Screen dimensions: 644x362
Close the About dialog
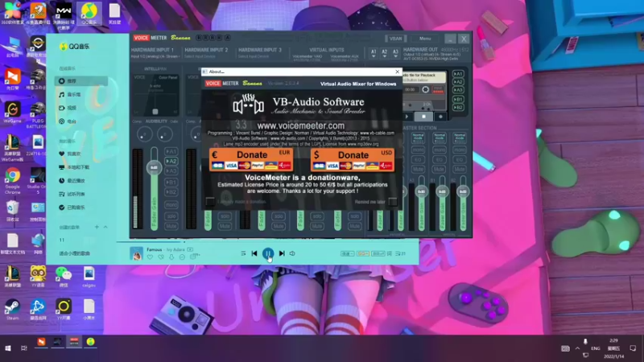(397, 72)
